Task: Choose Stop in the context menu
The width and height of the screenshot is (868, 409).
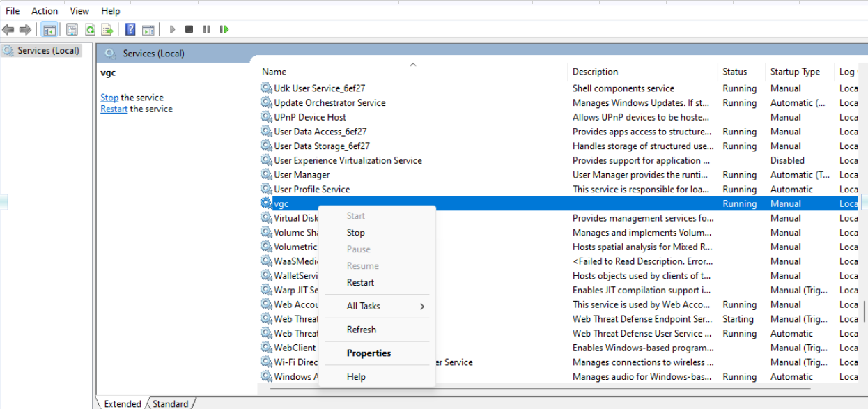Action: pos(355,233)
